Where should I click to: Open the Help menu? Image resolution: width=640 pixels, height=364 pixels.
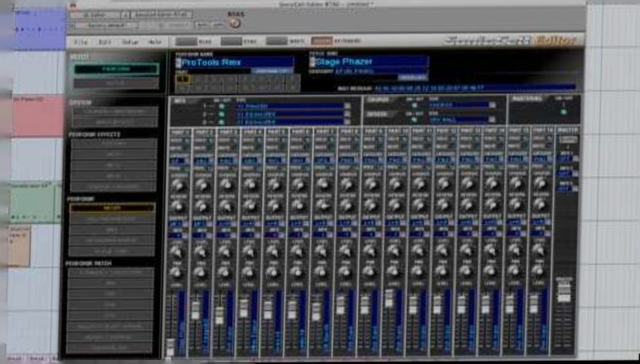pyautogui.click(x=154, y=42)
